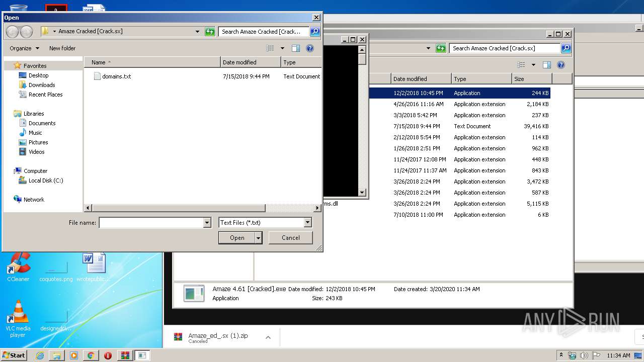
Task: Open Recent Places in Favorites
Action: [x=45, y=95]
